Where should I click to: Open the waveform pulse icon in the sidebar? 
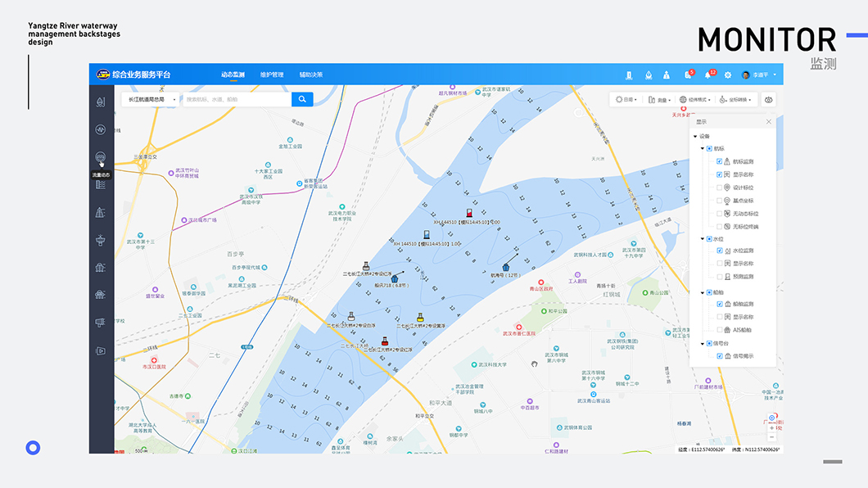pos(100,129)
